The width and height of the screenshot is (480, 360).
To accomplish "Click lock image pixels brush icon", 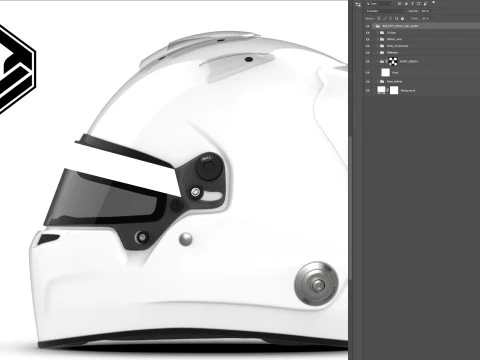I will 385,19.
